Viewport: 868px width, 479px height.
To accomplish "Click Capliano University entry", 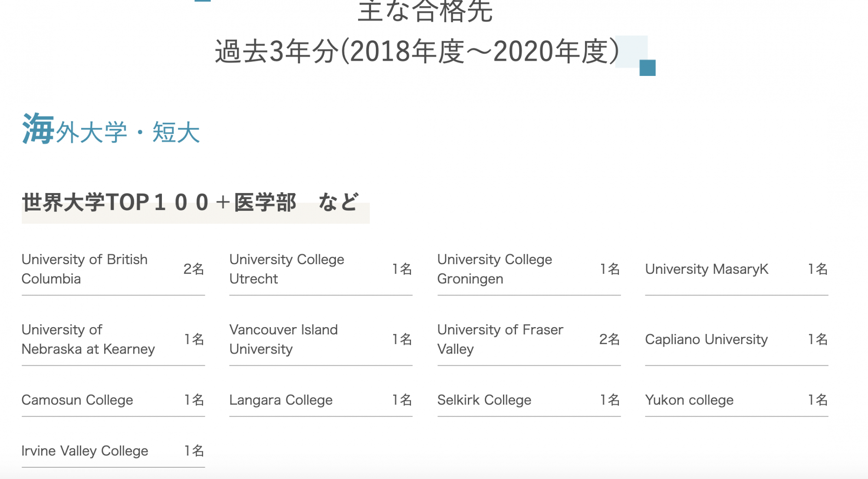I will pyautogui.click(x=706, y=339).
